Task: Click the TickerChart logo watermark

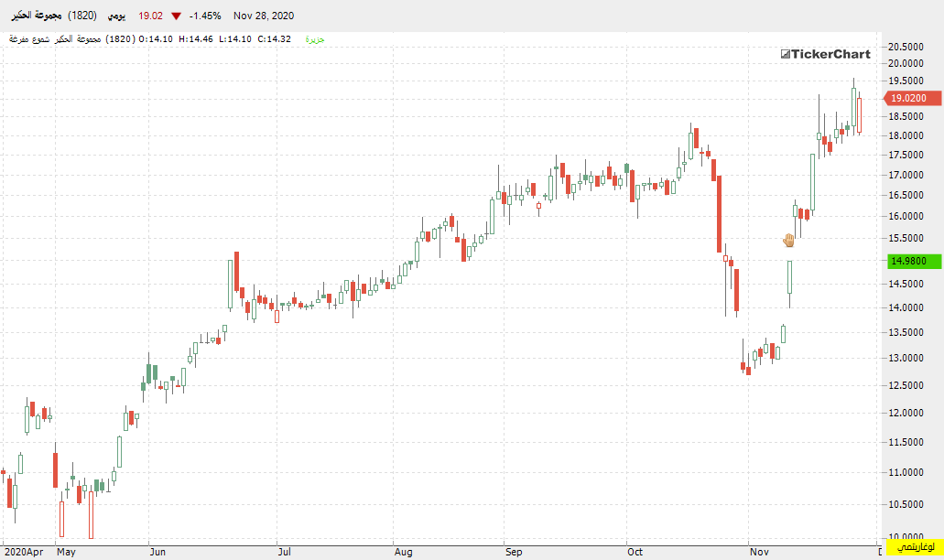Action: 825,54
